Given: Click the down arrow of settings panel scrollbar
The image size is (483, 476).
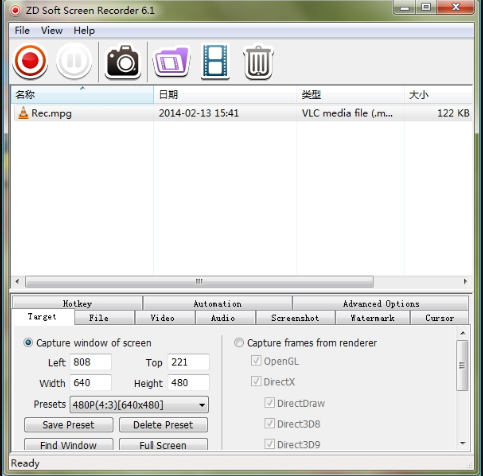Looking at the screenshot, I should (x=462, y=443).
